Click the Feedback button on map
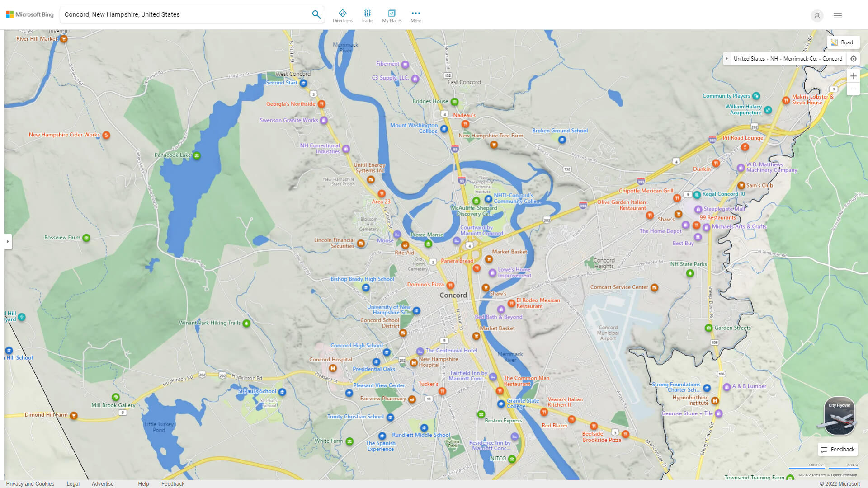868x488 pixels. [x=838, y=449]
